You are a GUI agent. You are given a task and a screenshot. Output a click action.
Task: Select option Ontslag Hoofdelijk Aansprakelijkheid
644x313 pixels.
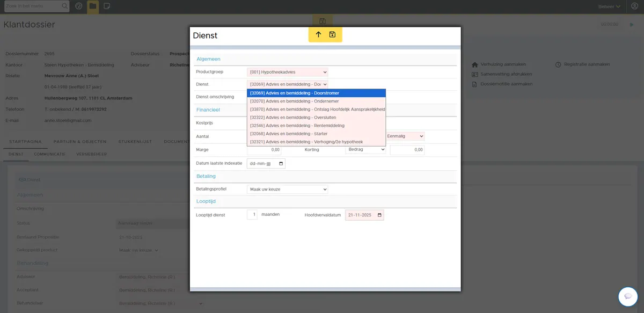(316, 110)
